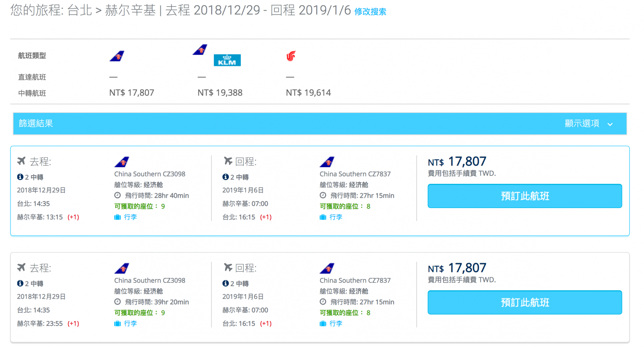Expand the 顯示選項 filter options chevron

(x=610, y=124)
